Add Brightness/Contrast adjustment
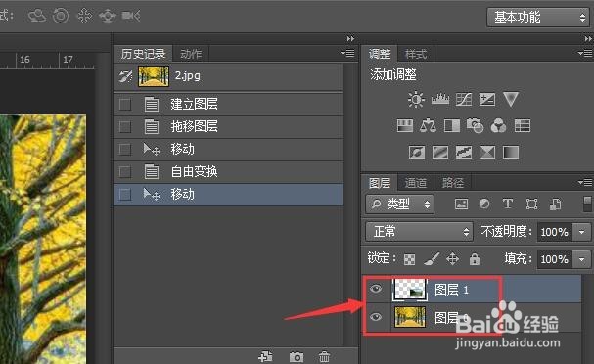The width and height of the screenshot is (594, 364). [416, 100]
